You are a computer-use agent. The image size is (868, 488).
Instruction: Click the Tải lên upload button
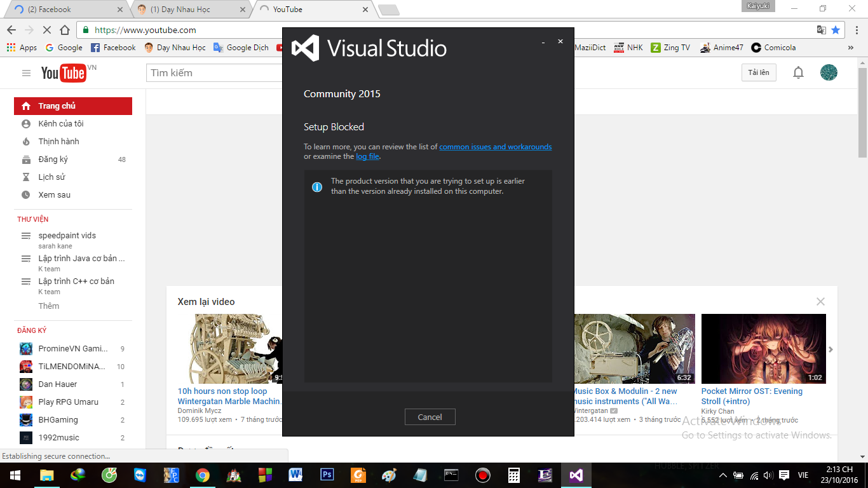point(759,72)
